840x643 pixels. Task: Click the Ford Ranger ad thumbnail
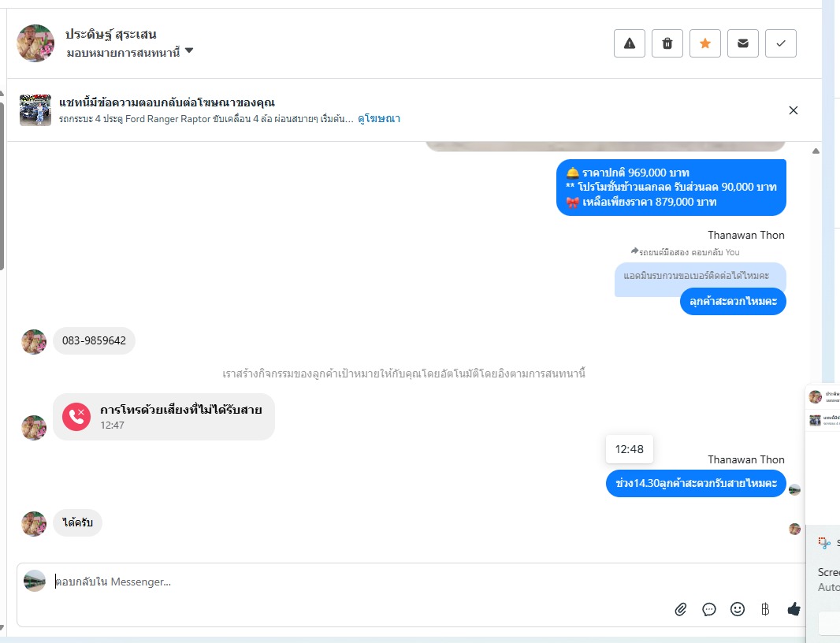(x=35, y=110)
